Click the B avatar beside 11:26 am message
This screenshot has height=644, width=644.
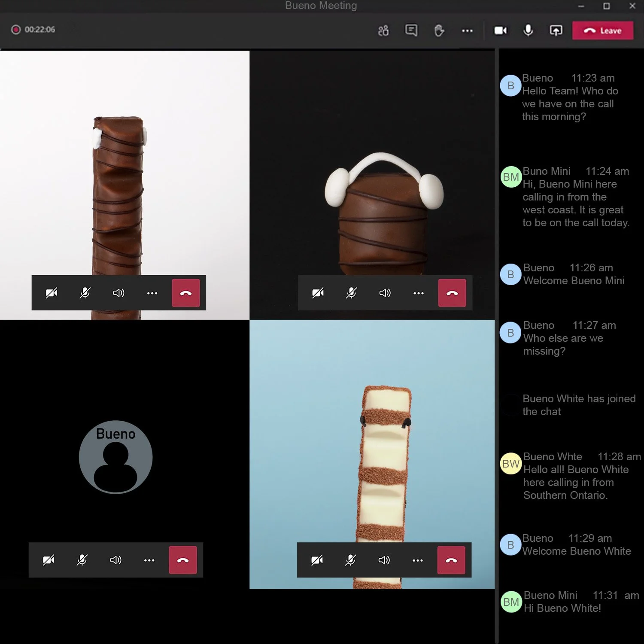click(x=510, y=274)
